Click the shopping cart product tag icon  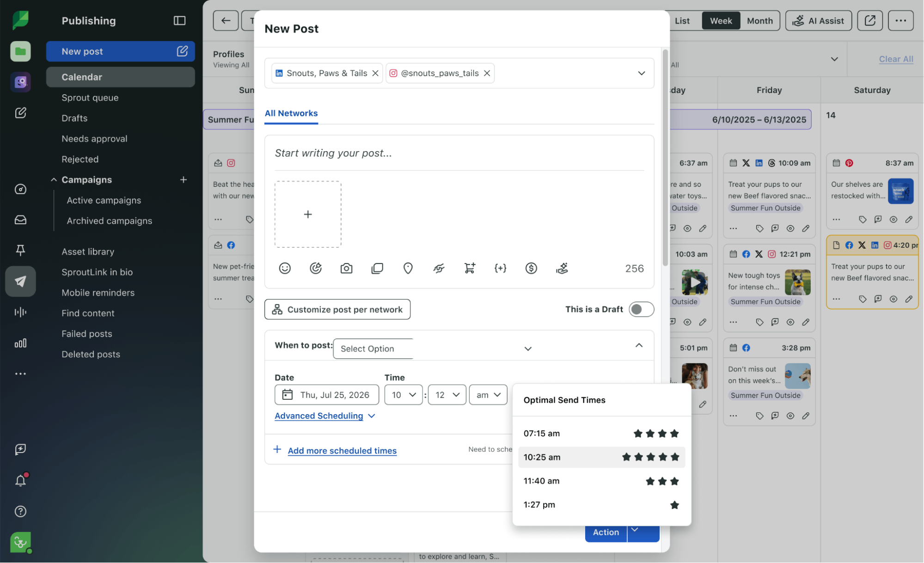[470, 269]
